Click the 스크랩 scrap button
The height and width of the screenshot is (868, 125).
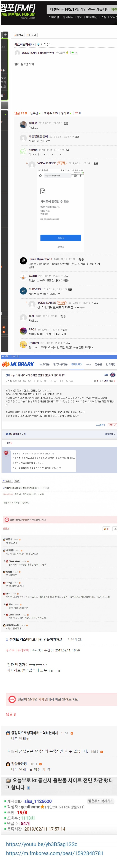pyautogui.click(x=100, y=425)
